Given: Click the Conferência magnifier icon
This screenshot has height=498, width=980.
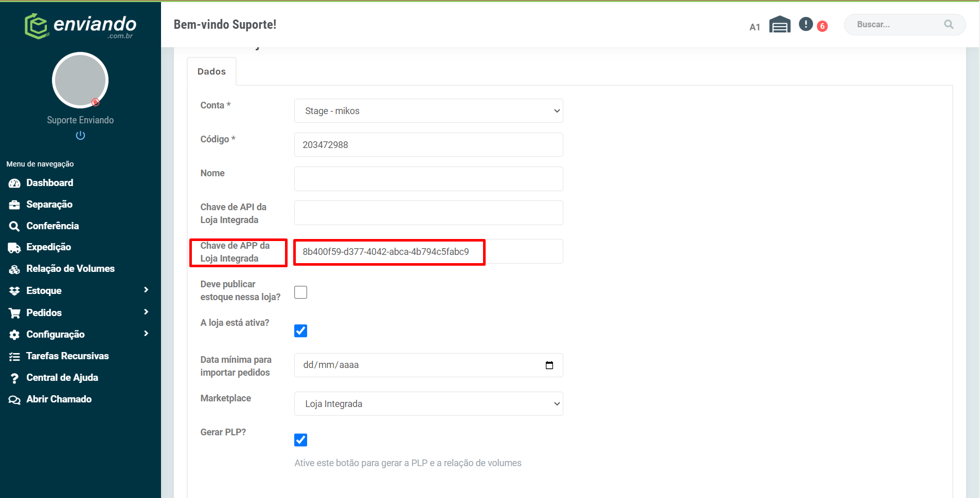Looking at the screenshot, I should tap(14, 226).
